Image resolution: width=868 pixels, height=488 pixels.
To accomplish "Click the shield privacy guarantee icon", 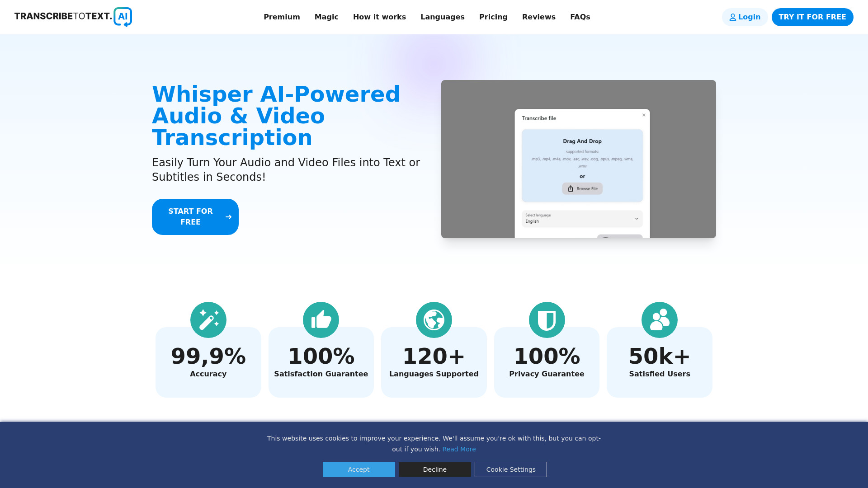I will [x=547, y=320].
